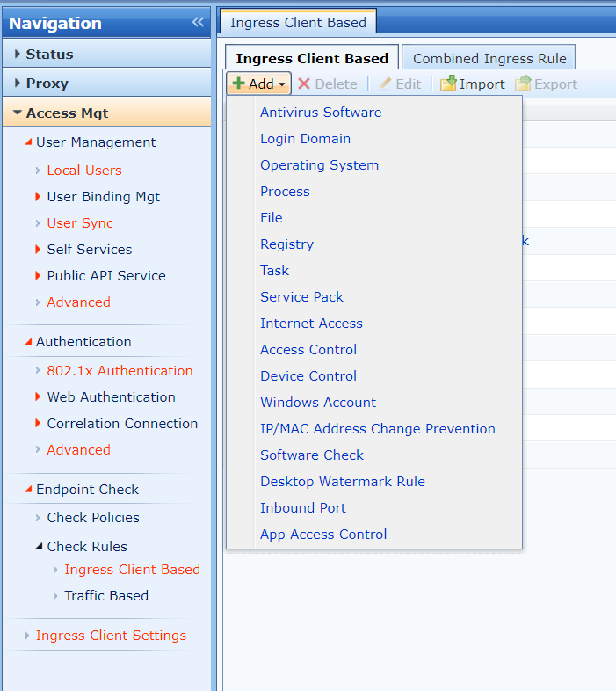Screen dimensions: 616x691
Task: Collapse the Check Rules tree node
Action: coord(39,547)
